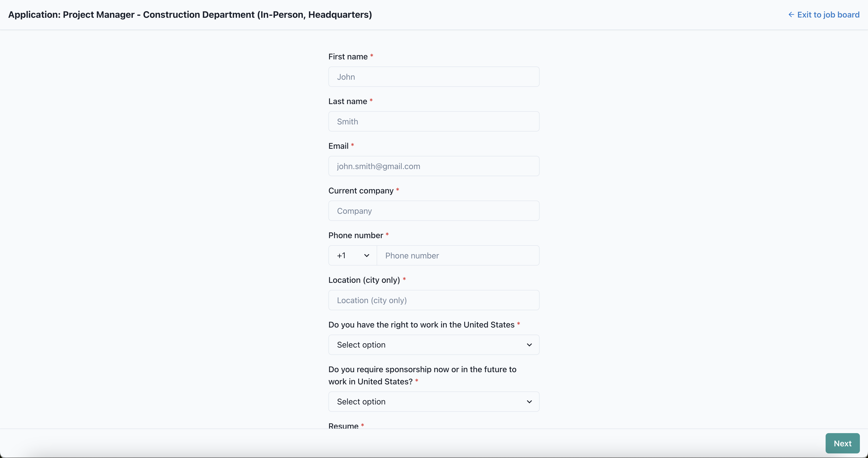Click the left arrow icon beside Exit to job board

[x=791, y=14]
